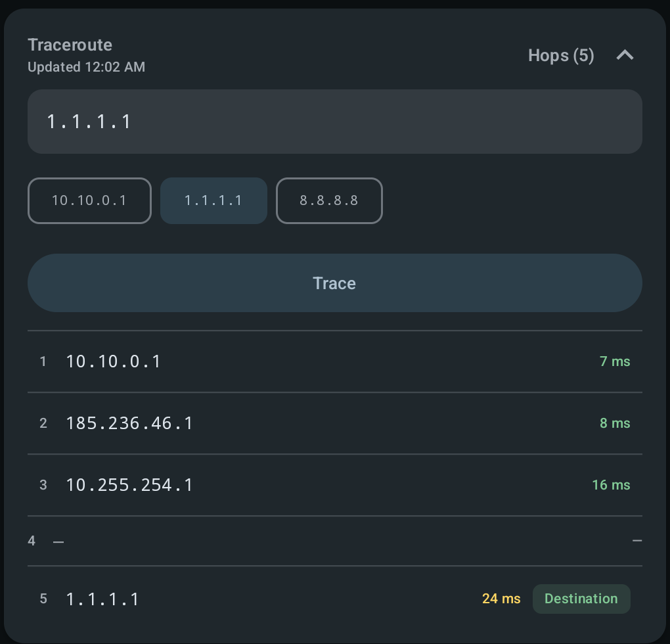Collapse hops list with chevron arrow
This screenshot has height=644, width=670.
[x=625, y=55]
